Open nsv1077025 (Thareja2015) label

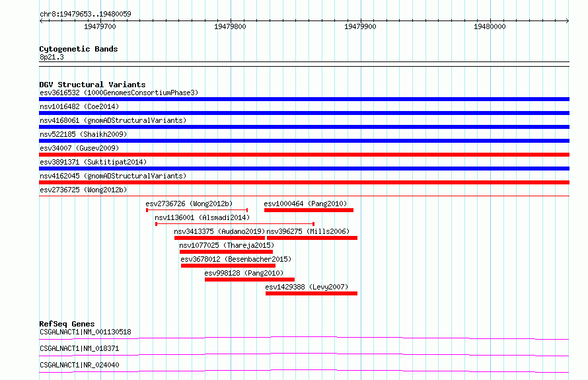click(x=227, y=245)
